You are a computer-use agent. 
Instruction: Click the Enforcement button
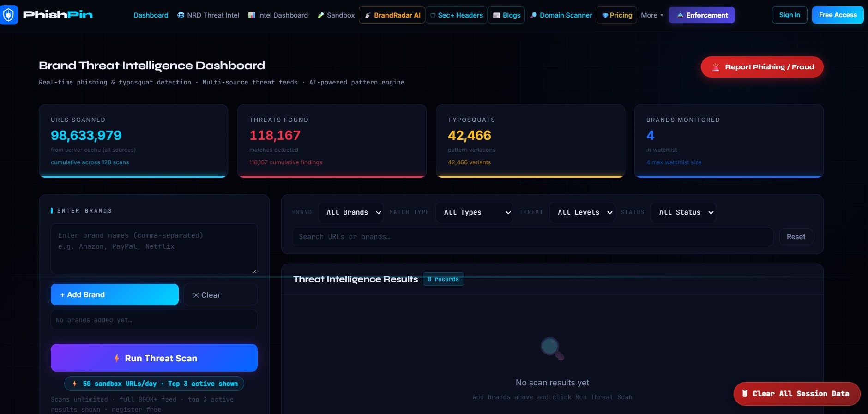click(702, 15)
